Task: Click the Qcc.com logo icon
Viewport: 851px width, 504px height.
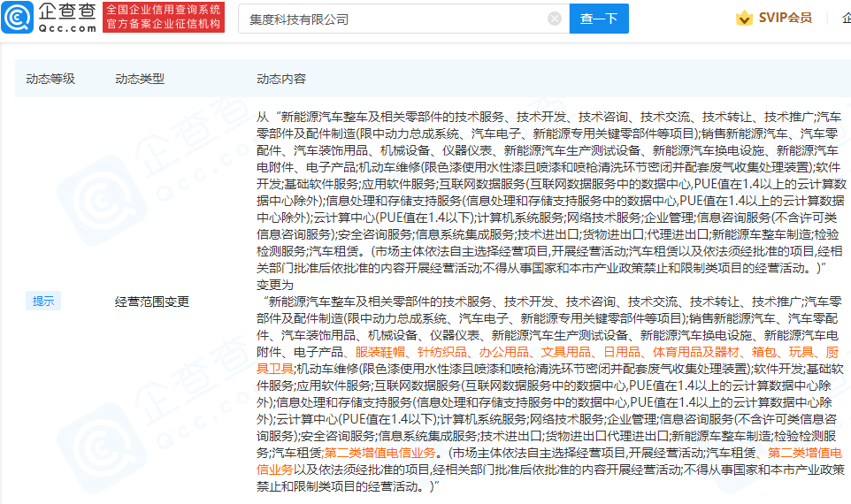Action: tap(18, 18)
